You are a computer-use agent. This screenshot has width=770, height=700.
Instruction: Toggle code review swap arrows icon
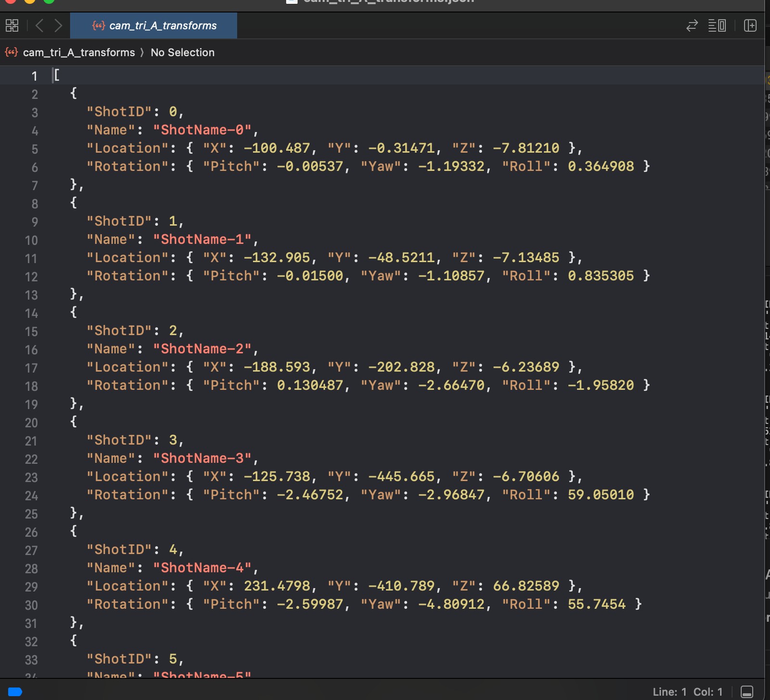(692, 26)
